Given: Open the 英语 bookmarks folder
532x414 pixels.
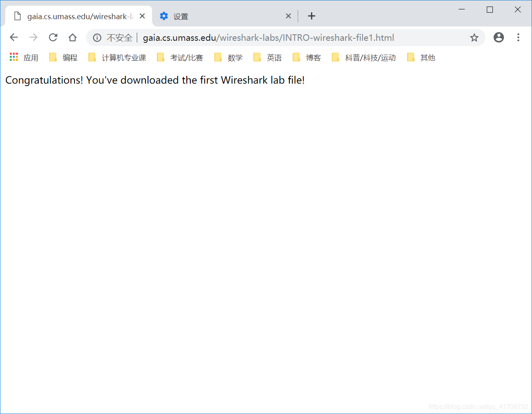Looking at the screenshot, I should tap(268, 58).
